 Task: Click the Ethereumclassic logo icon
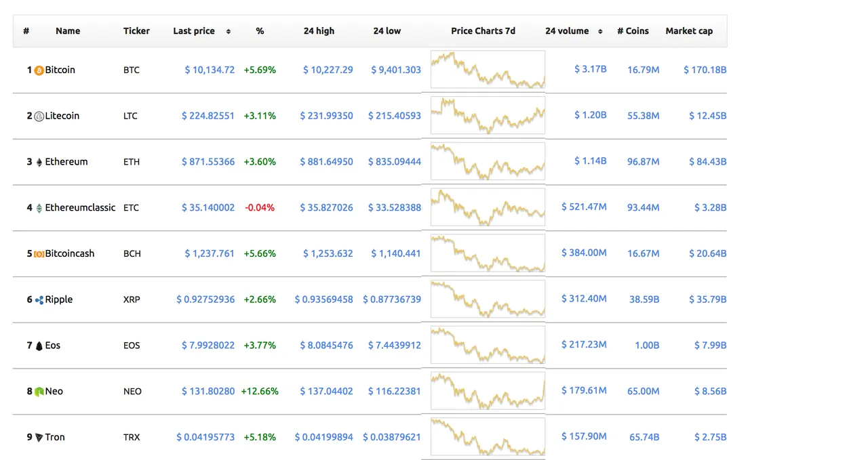click(39, 208)
